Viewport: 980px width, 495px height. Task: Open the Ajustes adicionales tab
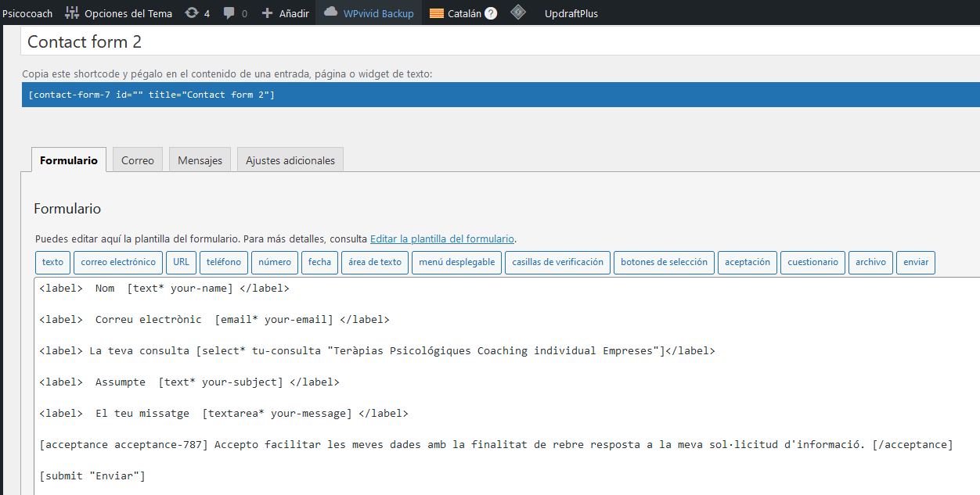(290, 160)
